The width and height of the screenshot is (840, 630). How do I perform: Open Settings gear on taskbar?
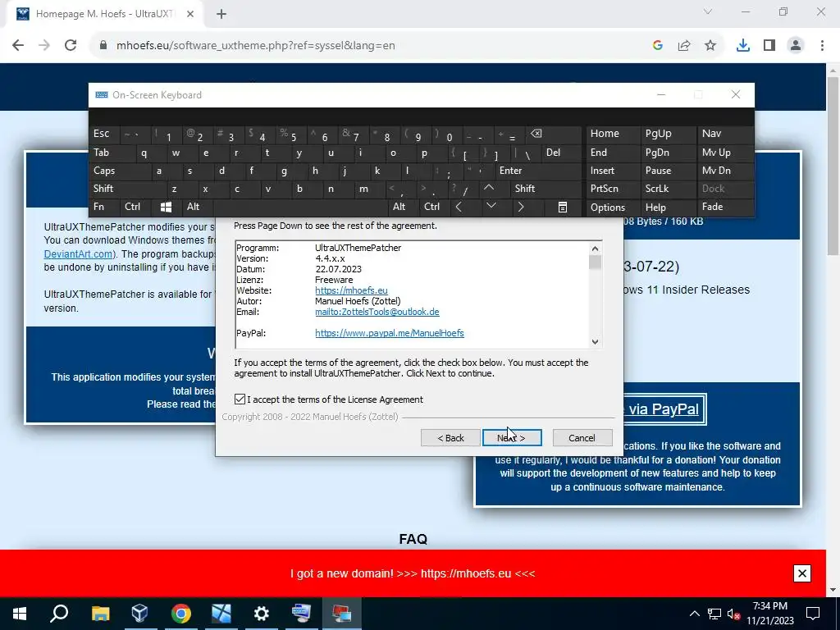tap(261, 613)
